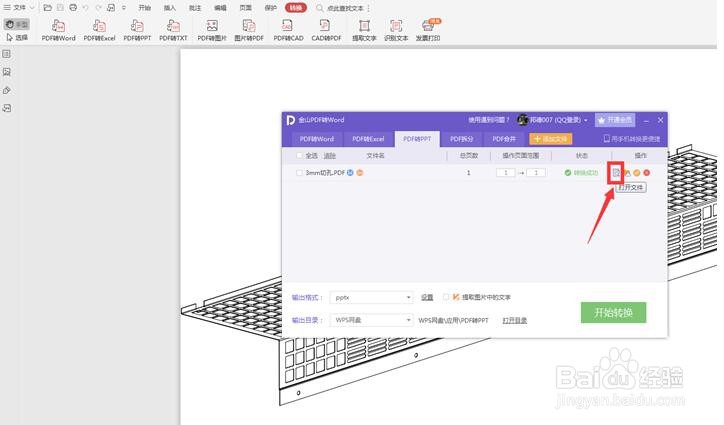Click the mobile conversion link with phone icon
724x425 pixels.
click(632, 139)
